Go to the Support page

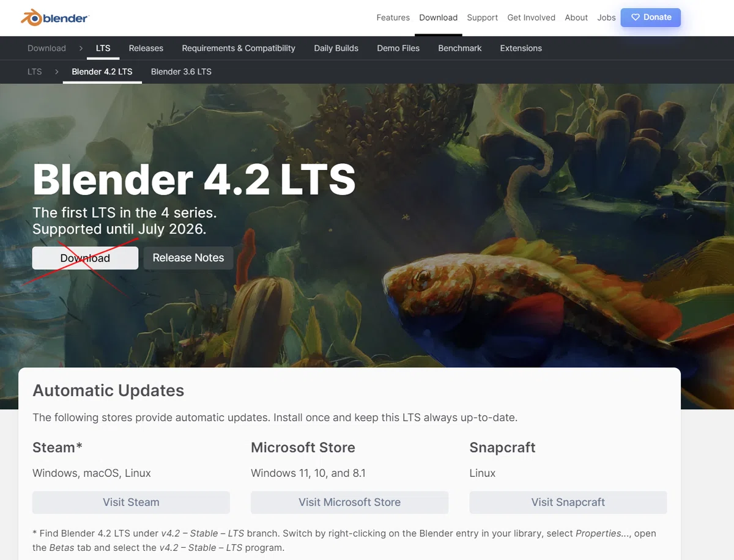click(482, 18)
